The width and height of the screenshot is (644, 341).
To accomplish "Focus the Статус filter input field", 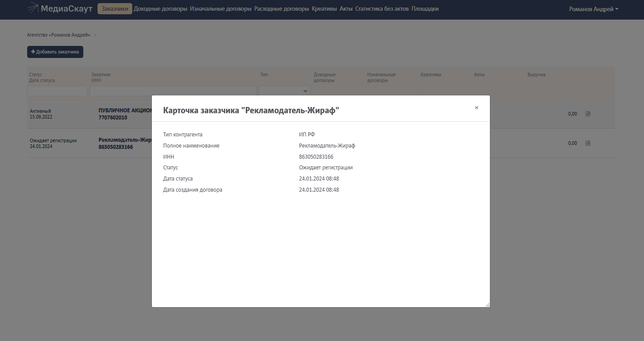I will click(57, 91).
